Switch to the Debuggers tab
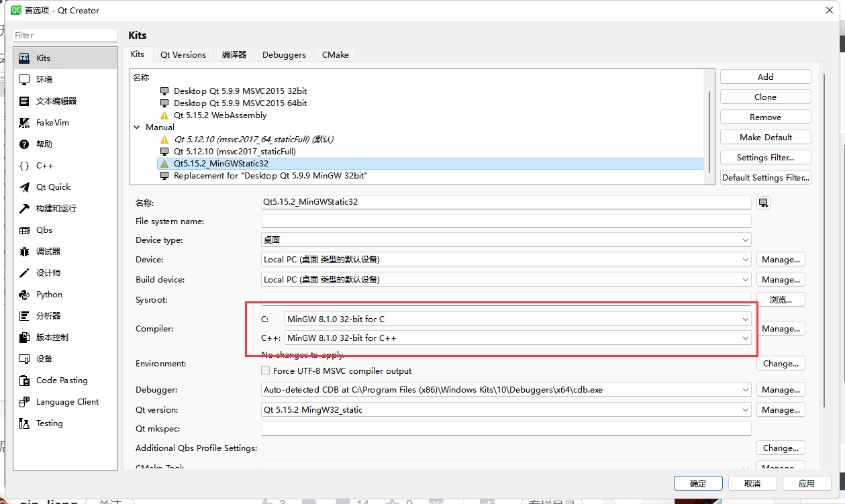Screen dimensions: 845x504 pyautogui.click(x=284, y=55)
